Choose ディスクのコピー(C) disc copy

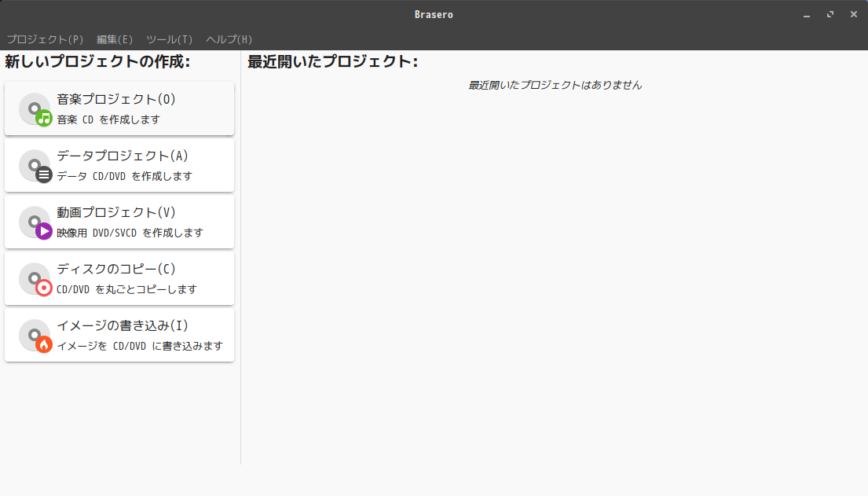pyautogui.click(x=119, y=278)
